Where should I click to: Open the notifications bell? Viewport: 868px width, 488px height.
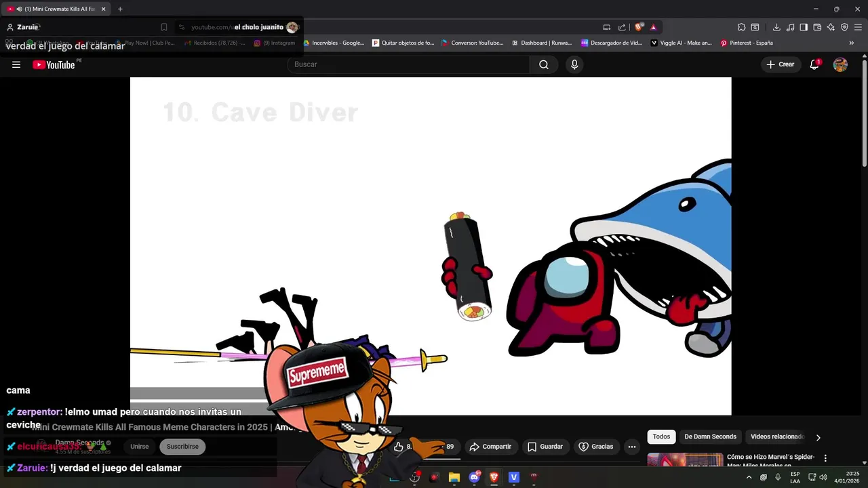pos(814,64)
